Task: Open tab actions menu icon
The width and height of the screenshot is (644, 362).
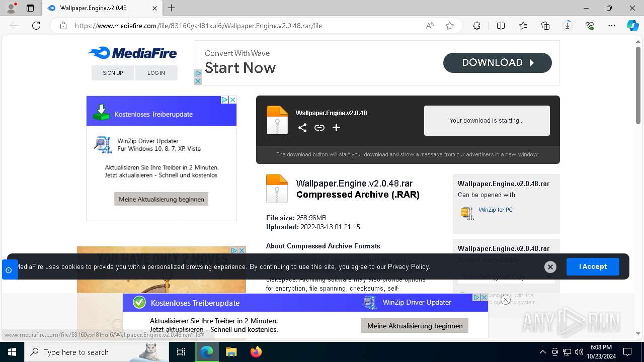Action: pos(30,8)
